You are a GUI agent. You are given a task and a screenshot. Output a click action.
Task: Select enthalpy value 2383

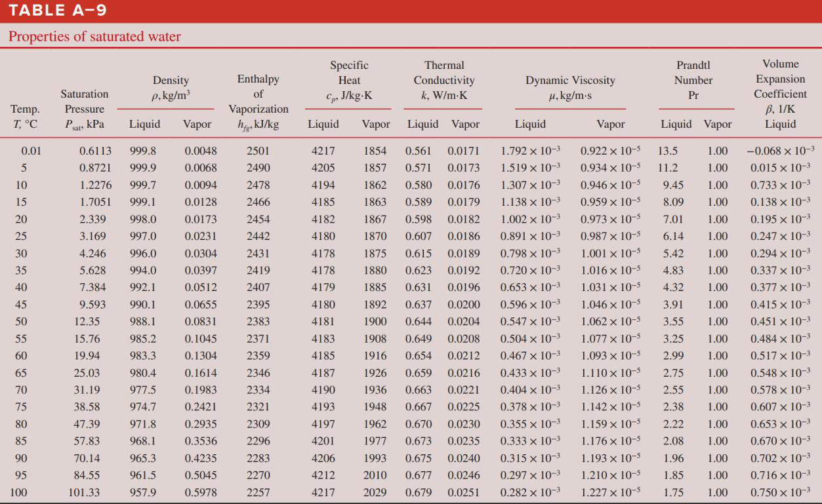(258, 322)
